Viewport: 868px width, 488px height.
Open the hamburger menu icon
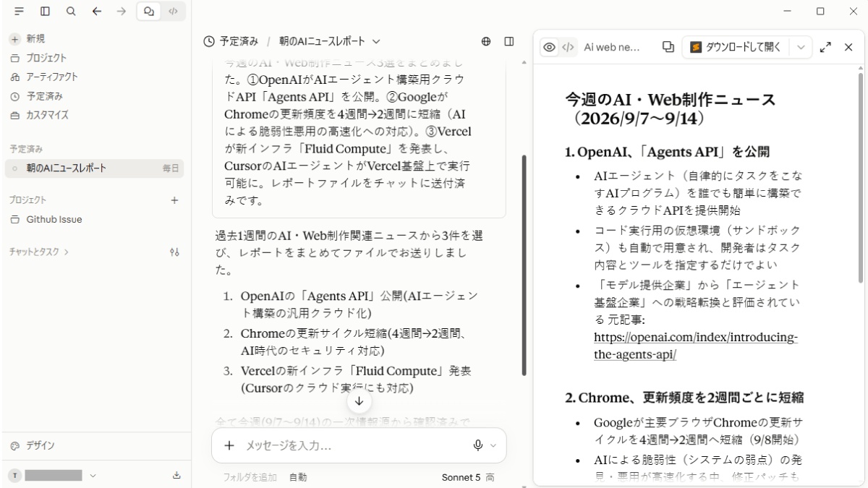(x=19, y=11)
